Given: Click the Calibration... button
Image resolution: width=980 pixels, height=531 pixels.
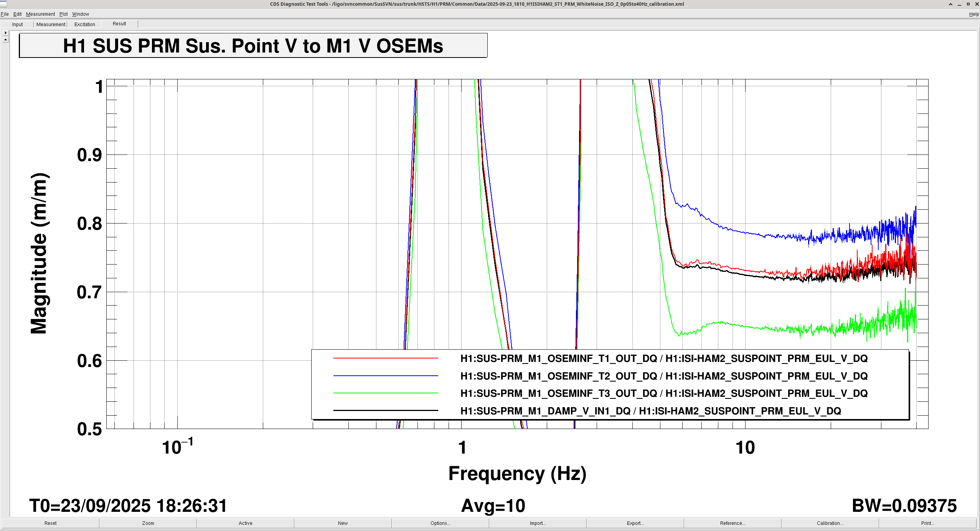Looking at the screenshot, I should coord(830,523).
